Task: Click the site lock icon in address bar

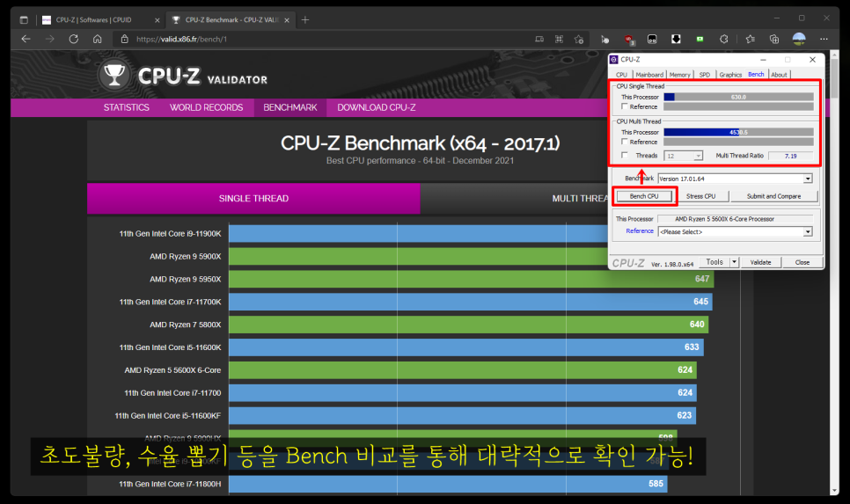Action: 124,39
